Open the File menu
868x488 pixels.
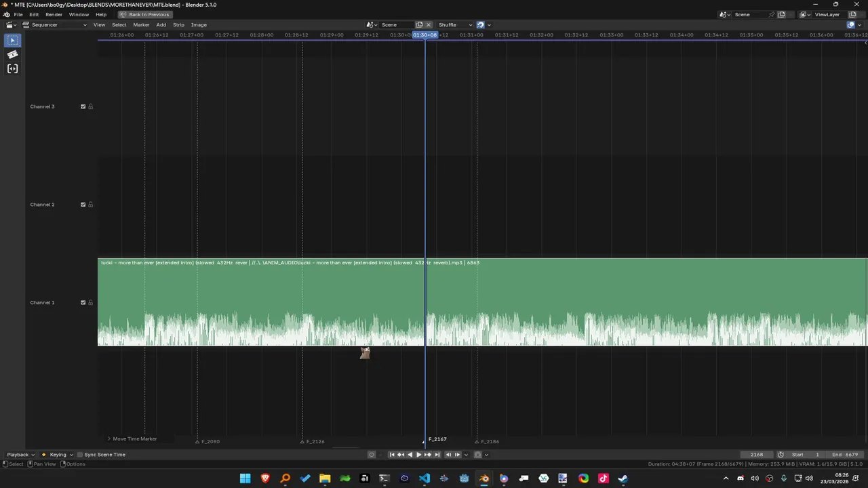[x=18, y=14]
